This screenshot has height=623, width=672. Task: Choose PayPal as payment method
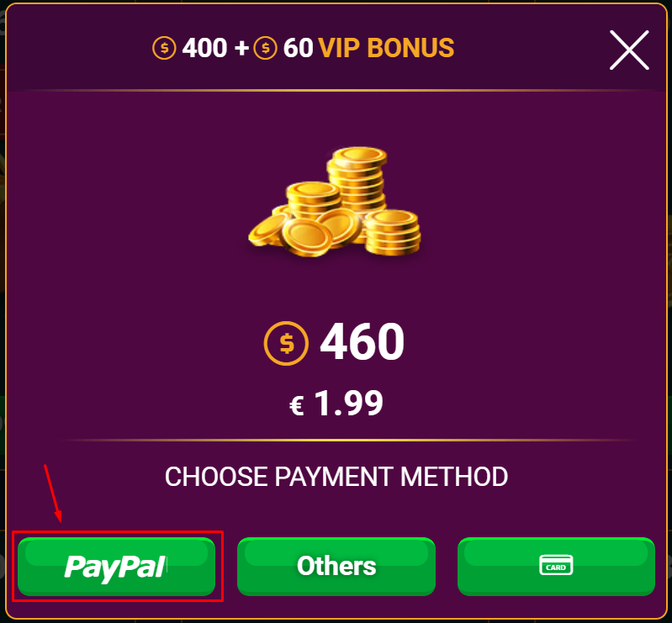coord(117,566)
